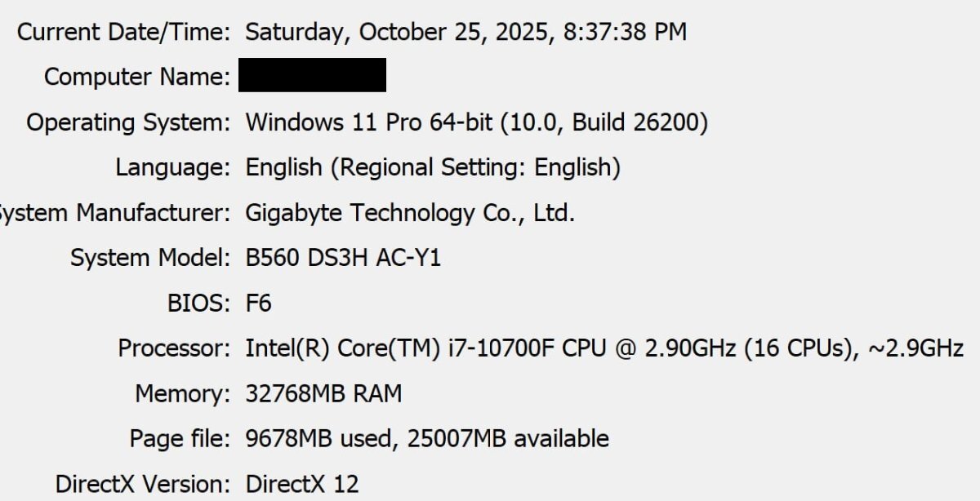Screen dimensions: 980x501
Task: Select the F6 BIOS version value
Action: pos(258,304)
